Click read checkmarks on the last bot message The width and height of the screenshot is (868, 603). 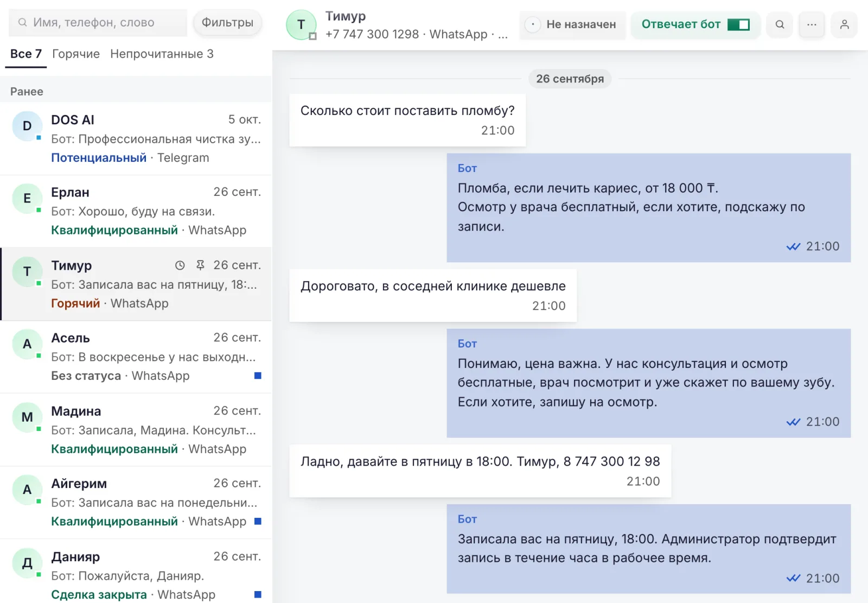793,578
